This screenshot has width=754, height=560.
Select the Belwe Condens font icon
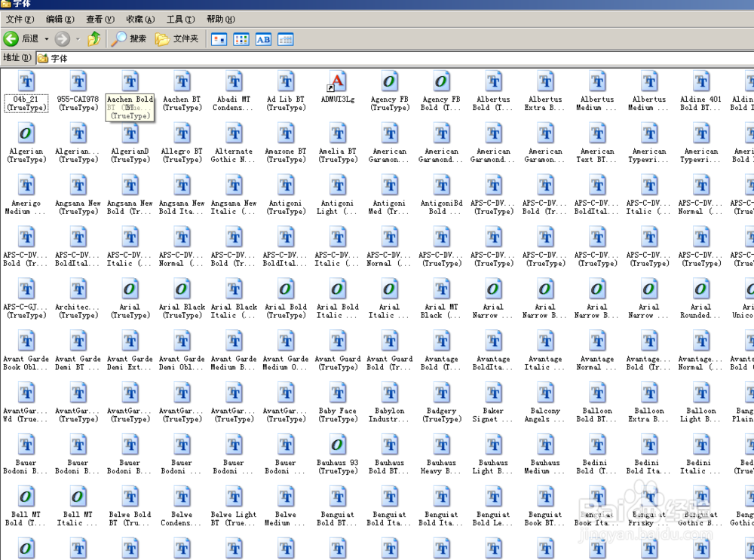(x=182, y=497)
